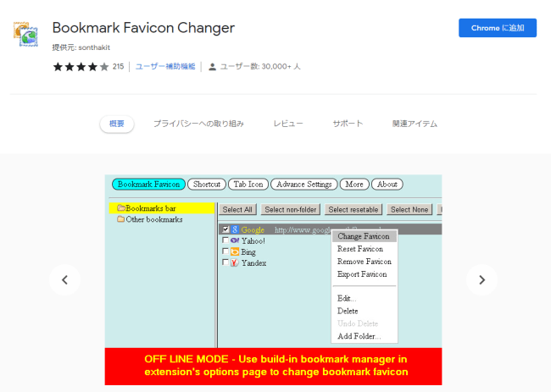Screen dimensions: 551x392
Task: Choose Delete from context menu
Action: point(348,311)
